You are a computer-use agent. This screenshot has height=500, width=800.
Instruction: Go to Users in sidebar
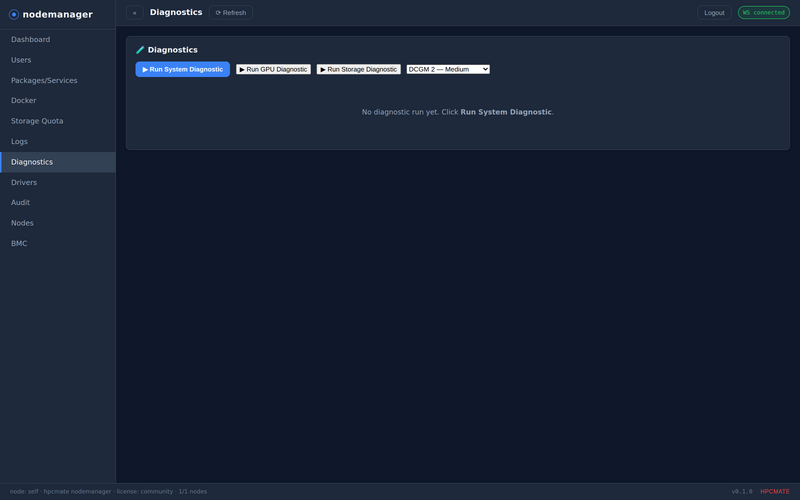pos(58,60)
